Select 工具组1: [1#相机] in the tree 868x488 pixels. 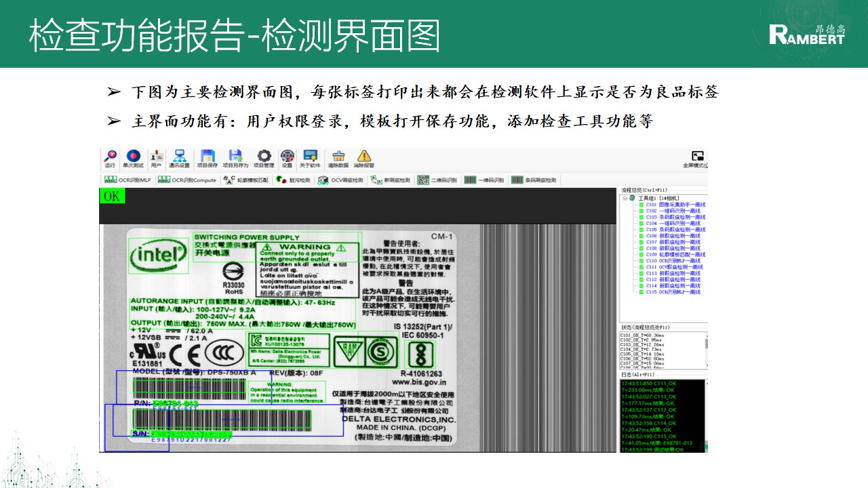point(659,198)
